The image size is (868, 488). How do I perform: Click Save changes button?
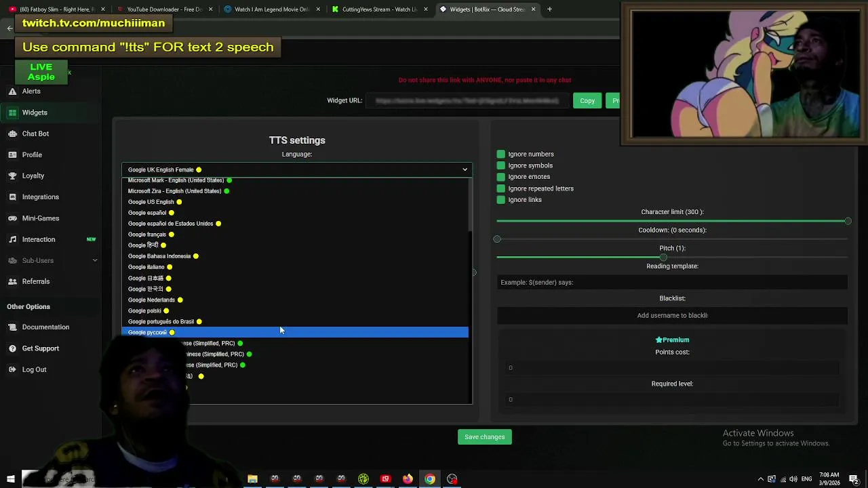484,437
